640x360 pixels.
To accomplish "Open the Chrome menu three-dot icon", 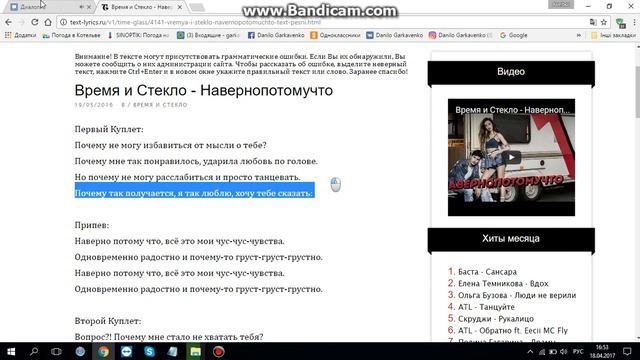I will click(634, 22).
